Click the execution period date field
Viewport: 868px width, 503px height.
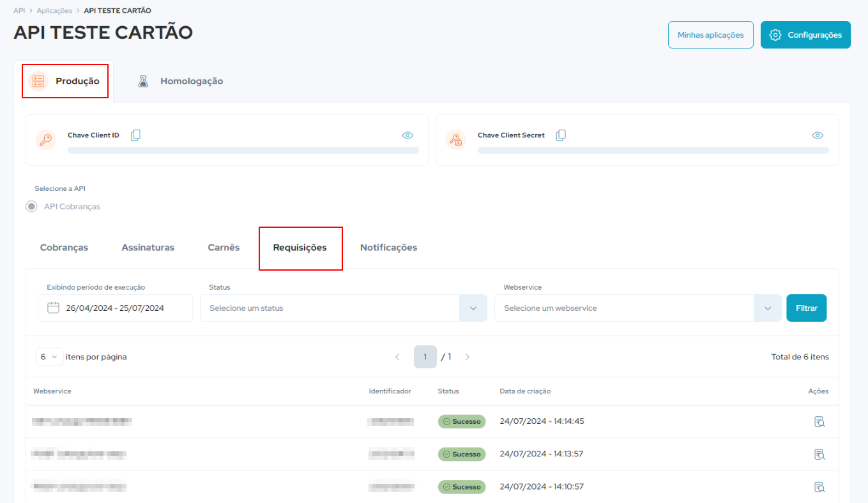pos(115,308)
